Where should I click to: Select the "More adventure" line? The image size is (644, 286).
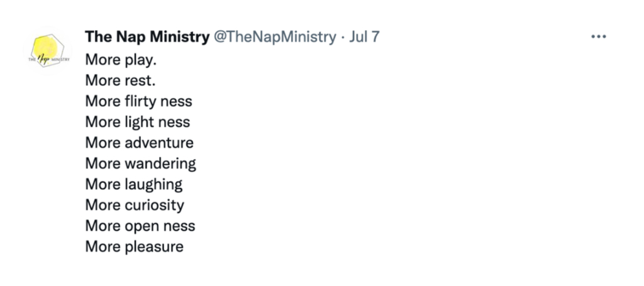[139, 143]
